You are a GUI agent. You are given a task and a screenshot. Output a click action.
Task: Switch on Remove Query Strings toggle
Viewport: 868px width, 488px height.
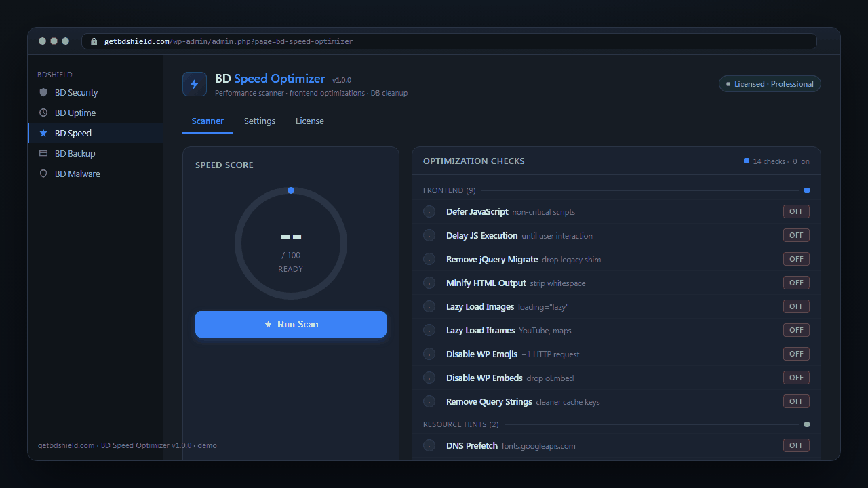click(796, 401)
